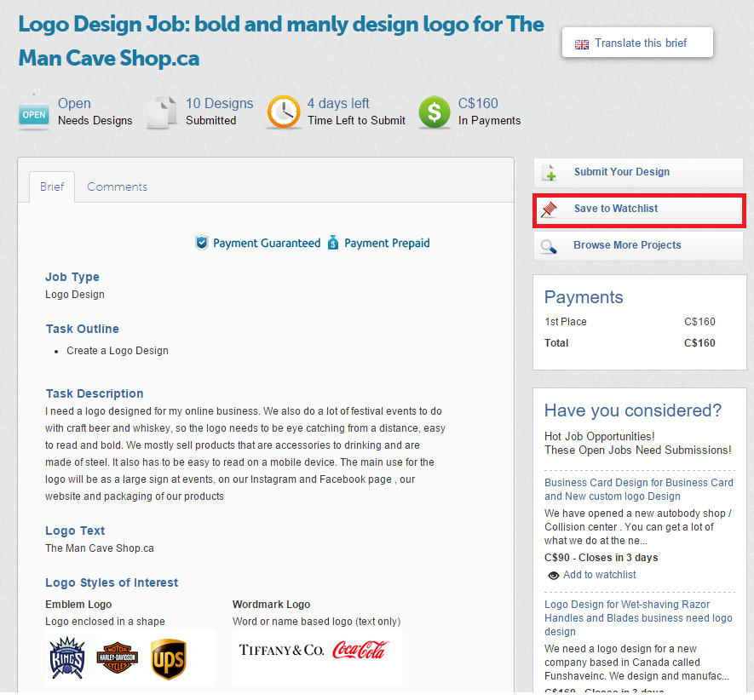Click the 'Total' payment row label
This screenshot has height=700, width=754.
tap(556, 343)
